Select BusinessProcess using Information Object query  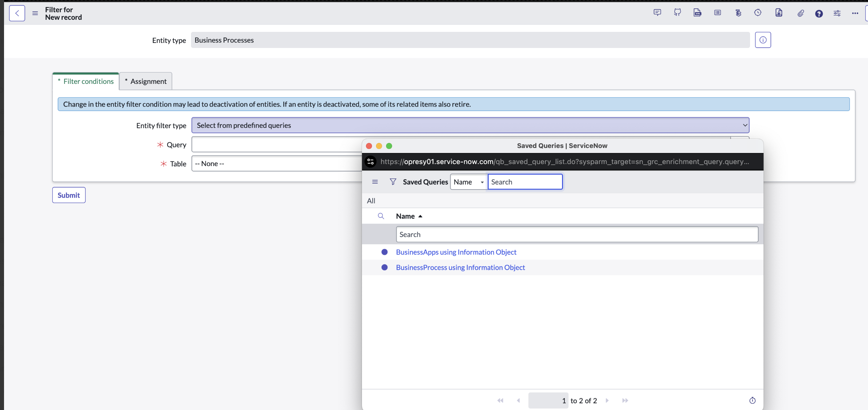460,267
